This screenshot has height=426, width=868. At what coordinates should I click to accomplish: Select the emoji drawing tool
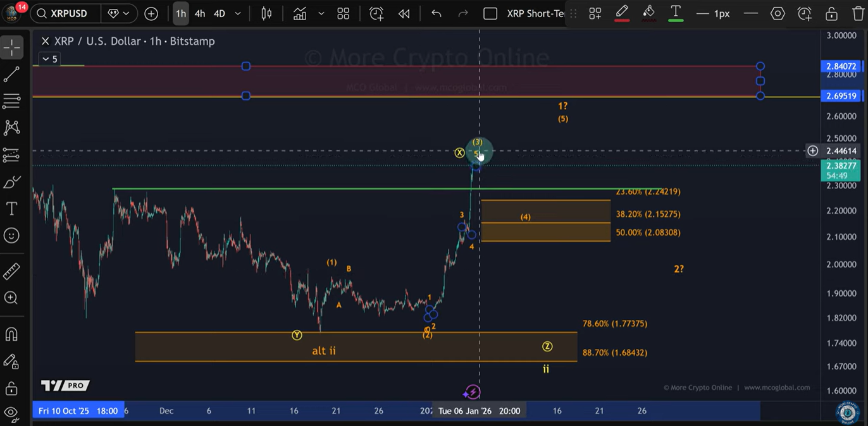pos(13,236)
